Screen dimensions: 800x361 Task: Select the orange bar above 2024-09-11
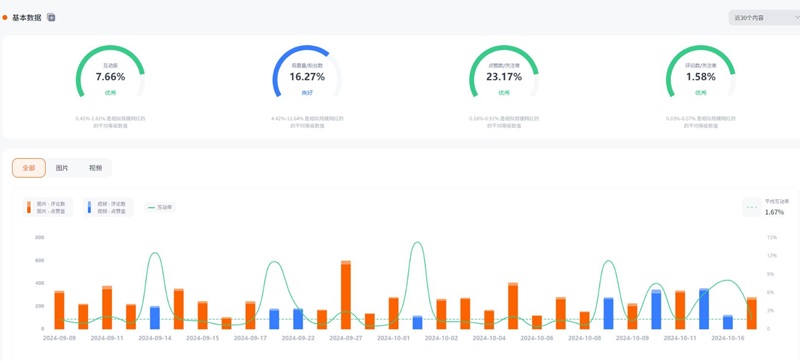pyautogui.click(x=107, y=307)
